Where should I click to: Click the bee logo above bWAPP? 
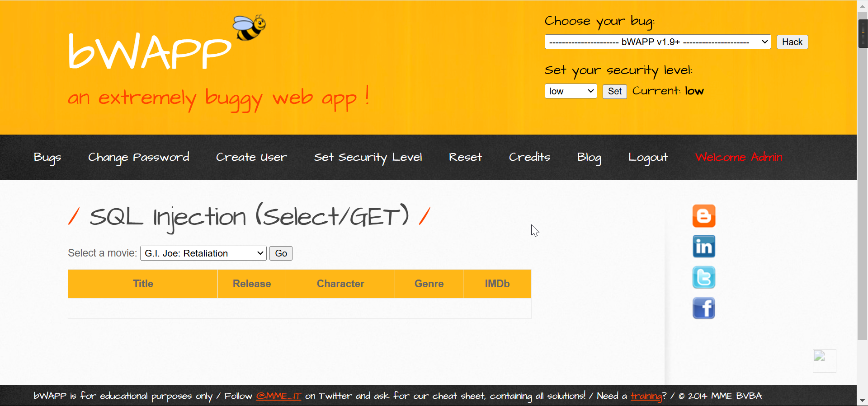pos(249,28)
